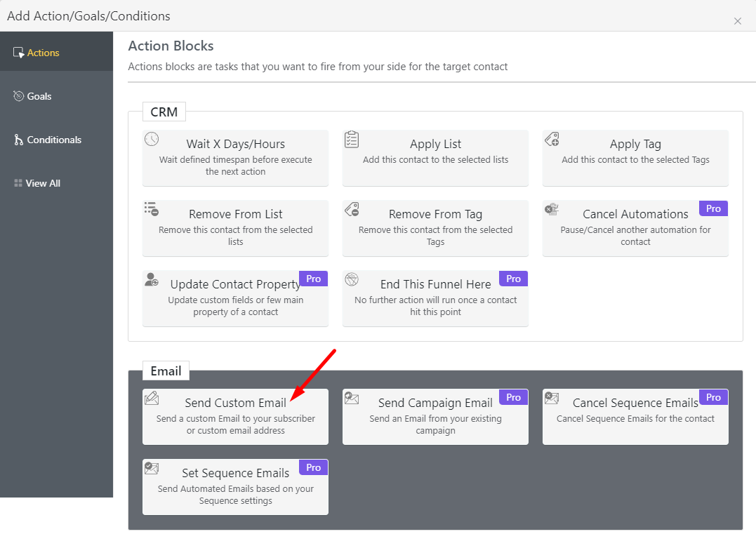
Task: Click the envelope icon on Cancel Sequence Emails
Action: (552, 398)
